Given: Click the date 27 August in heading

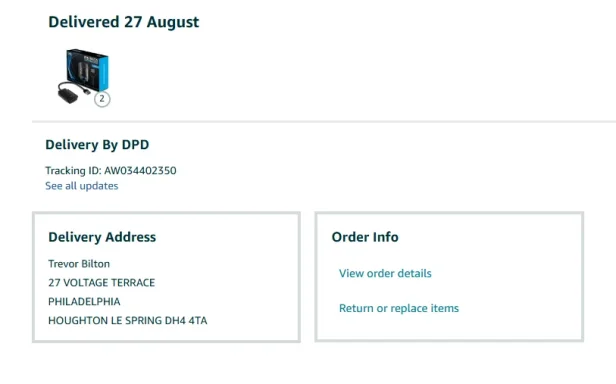Looking at the screenshot, I should pyautogui.click(x=161, y=22).
